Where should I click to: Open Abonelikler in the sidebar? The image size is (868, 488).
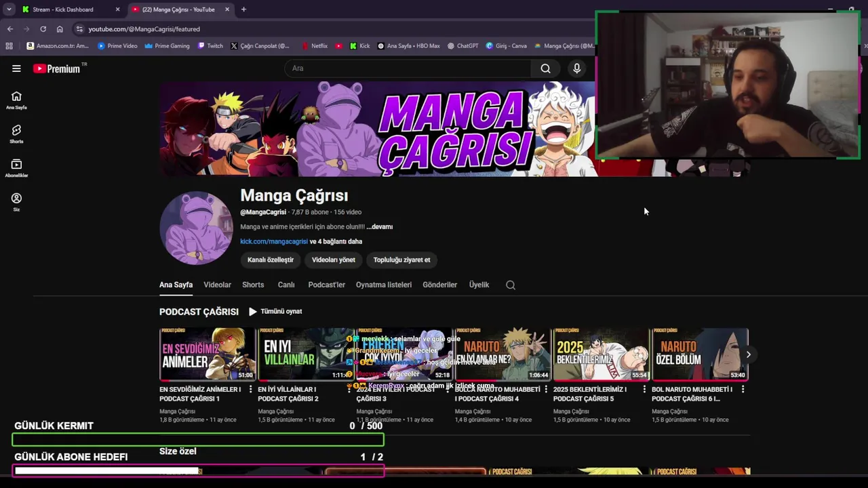[x=16, y=168]
